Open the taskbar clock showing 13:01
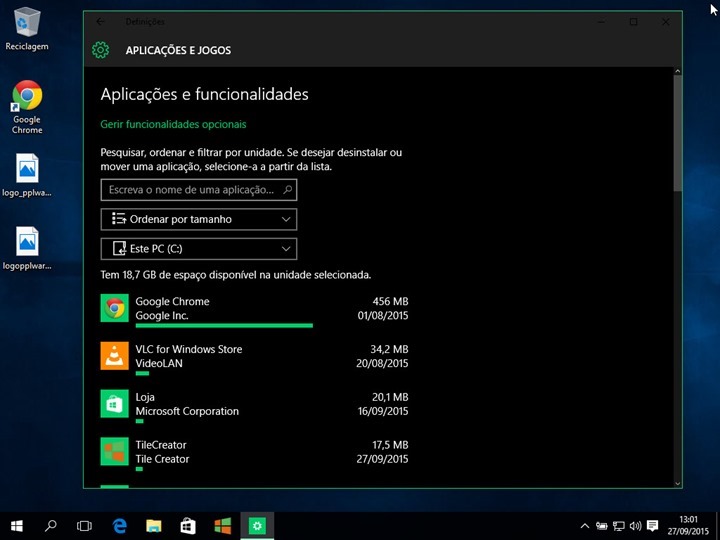Image resolution: width=720 pixels, height=540 pixels. pos(687,525)
